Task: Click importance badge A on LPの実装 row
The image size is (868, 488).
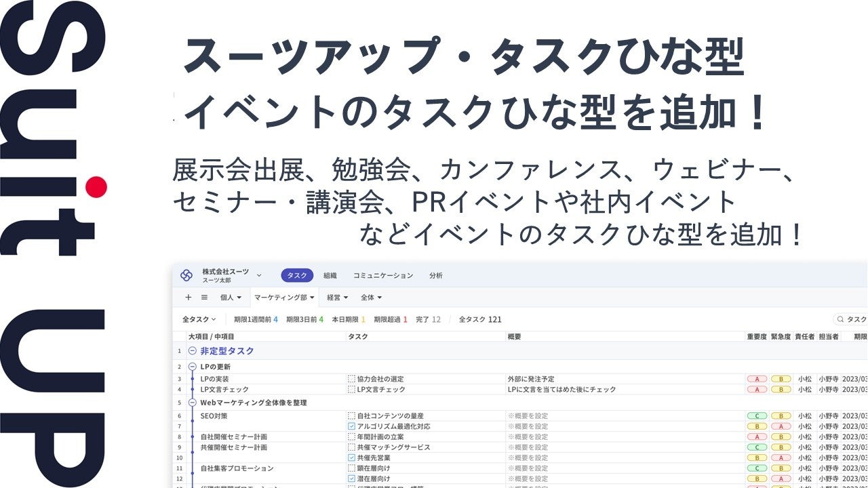Action: click(x=757, y=379)
